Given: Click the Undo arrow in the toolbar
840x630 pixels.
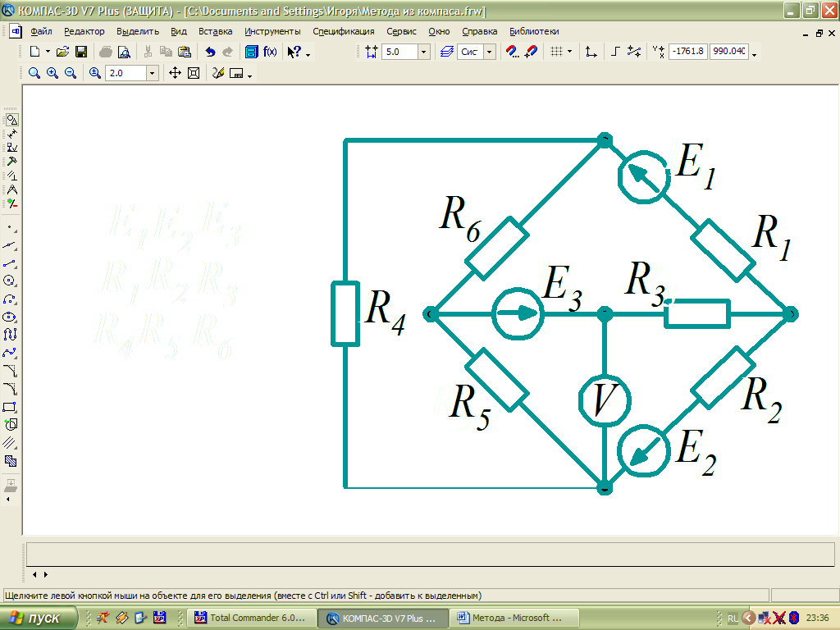Looking at the screenshot, I should (210, 52).
